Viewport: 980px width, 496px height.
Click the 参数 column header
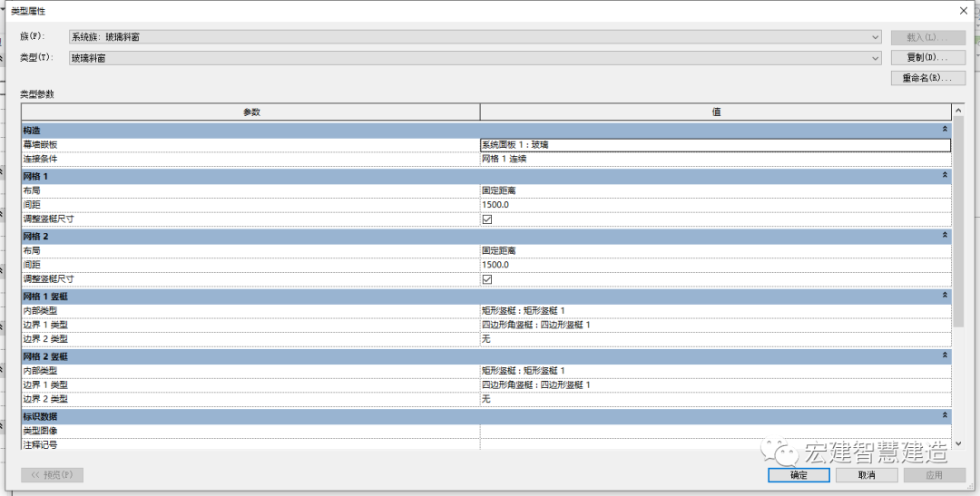click(x=250, y=112)
